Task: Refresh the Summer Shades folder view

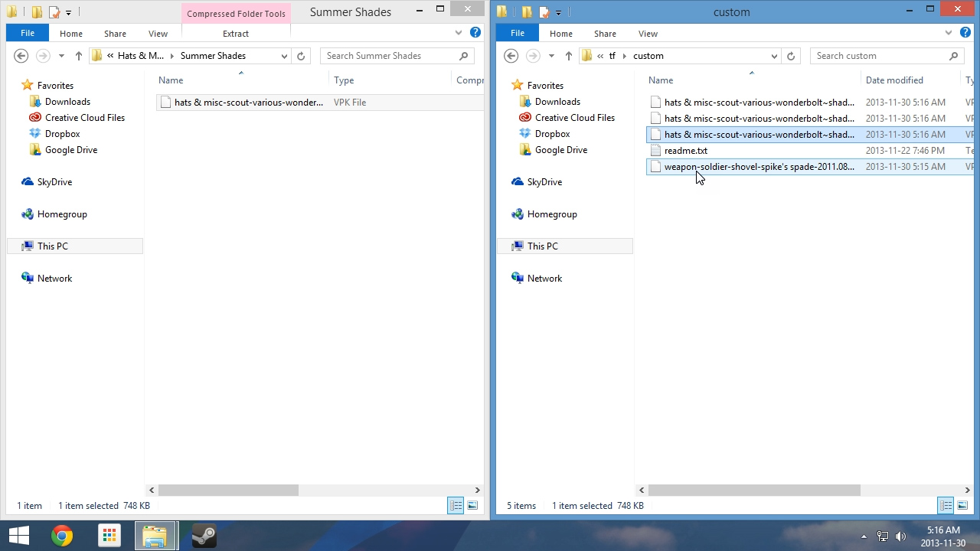Action: click(301, 56)
